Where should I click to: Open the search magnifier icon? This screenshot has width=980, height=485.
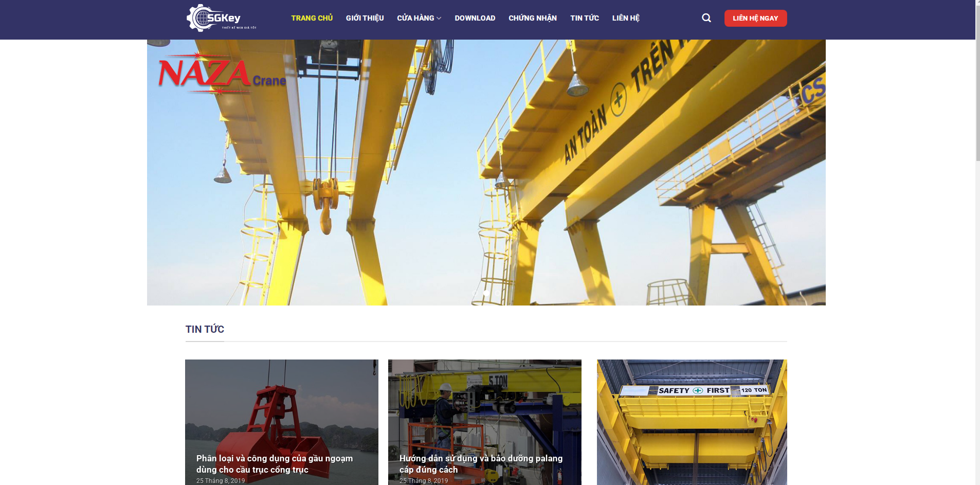(x=706, y=18)
